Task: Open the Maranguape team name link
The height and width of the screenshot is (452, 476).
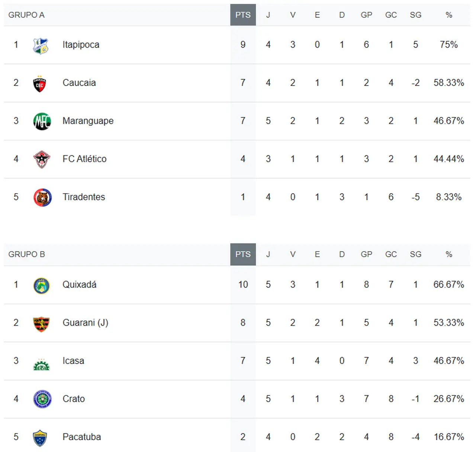Action: click(88, 121)
